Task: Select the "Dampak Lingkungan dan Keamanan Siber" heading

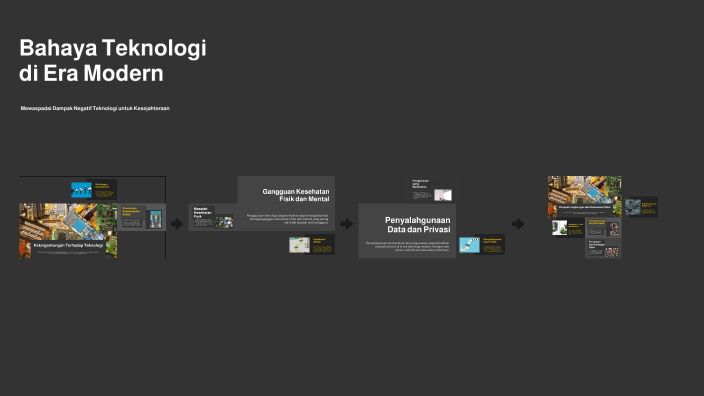Action: point(585,207)
